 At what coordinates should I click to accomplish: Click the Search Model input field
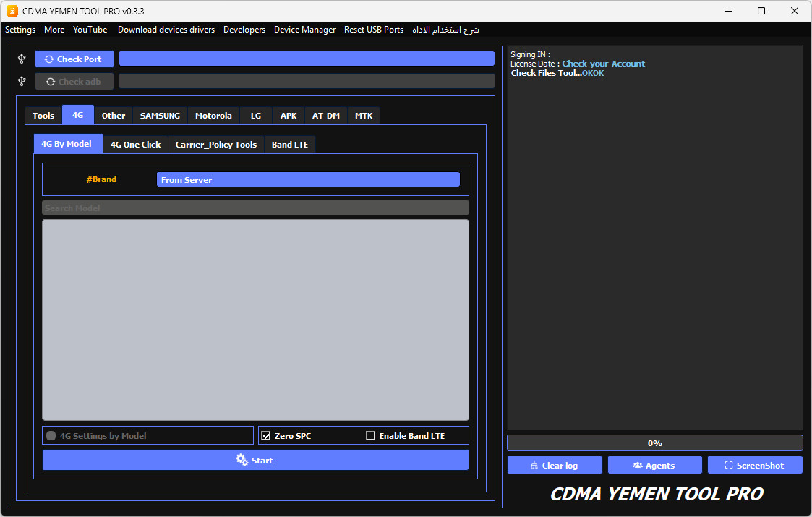255,208
